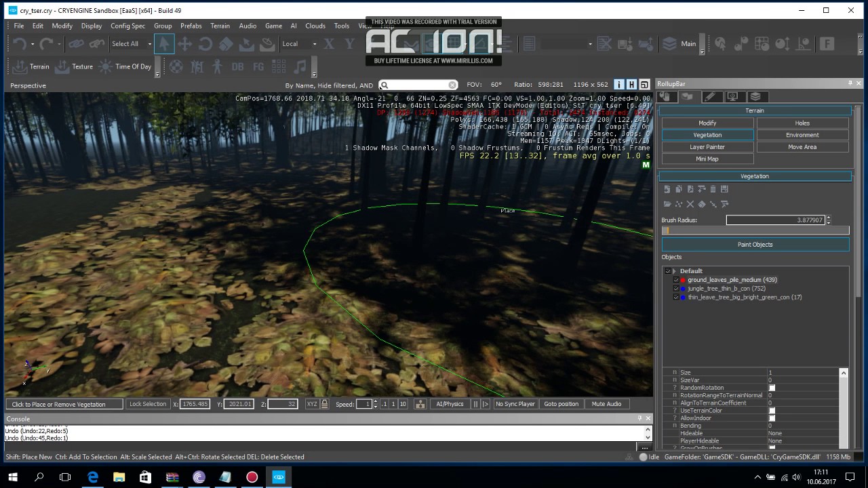868x488 pixels.
Task: Click the Undo arrow icon
Action: 20,44
